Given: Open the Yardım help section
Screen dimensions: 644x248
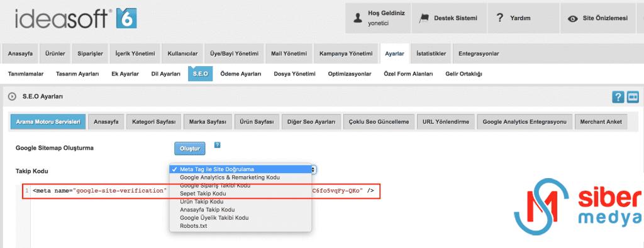Looking at the screenshot, I should (523, 18).
